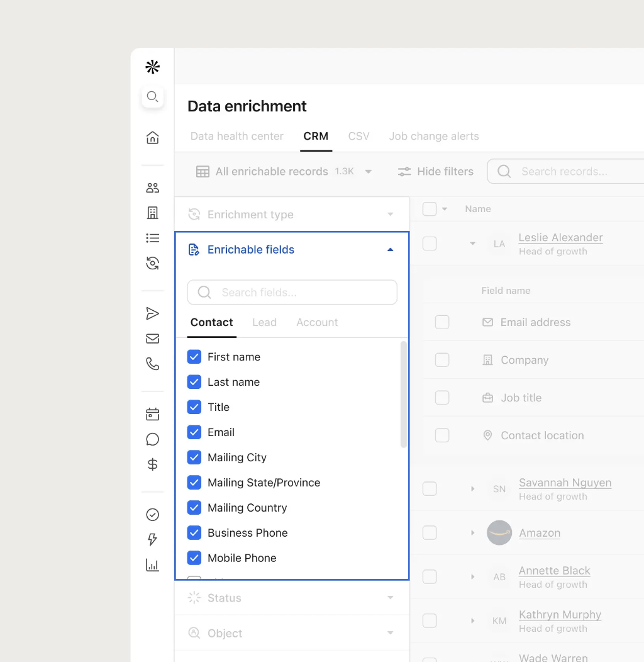The image size is (644, 662).
Task: Open the Companies building sidebar icon
Action: pyautogui.click(x=152, y=213)
